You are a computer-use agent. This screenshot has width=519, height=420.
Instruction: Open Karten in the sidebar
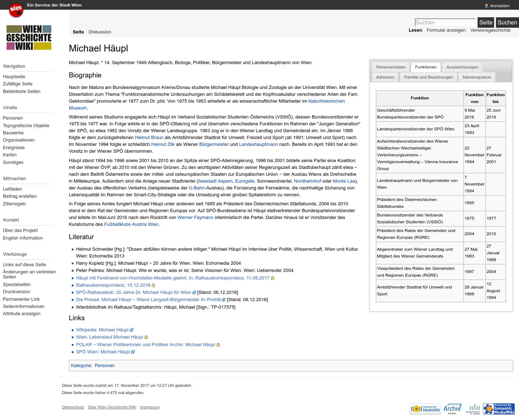[x=10, y=155]
